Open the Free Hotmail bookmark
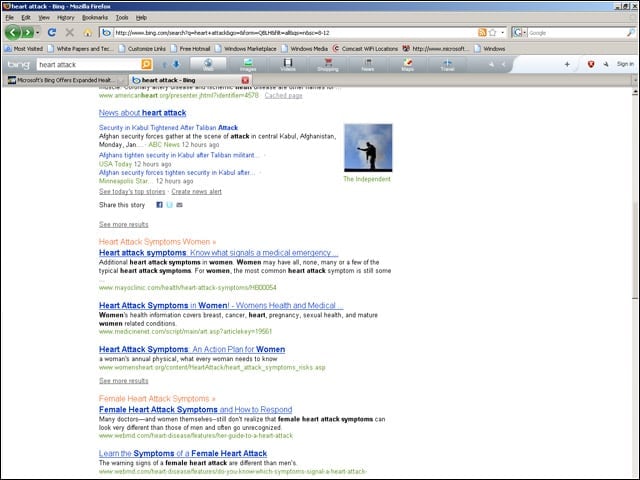The width and height of the screenshot is (640, 480). (190, 49)
